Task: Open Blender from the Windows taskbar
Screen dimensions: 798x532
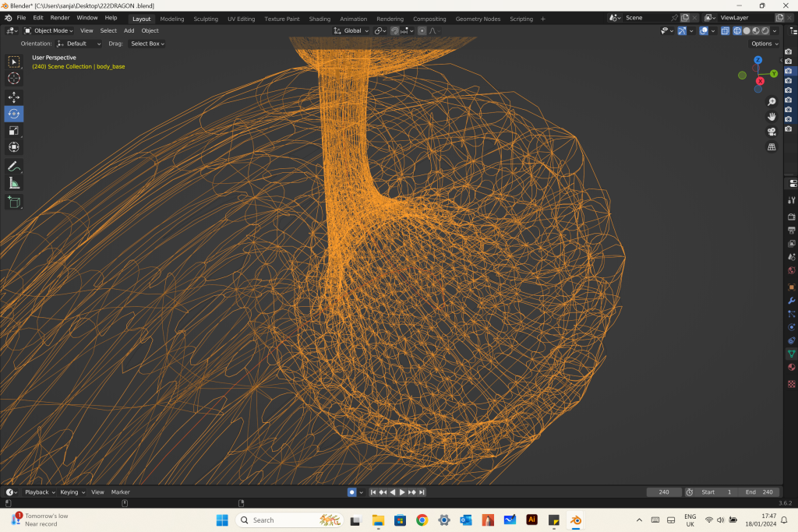Action: pyautogui.click(x=576, y=520)
